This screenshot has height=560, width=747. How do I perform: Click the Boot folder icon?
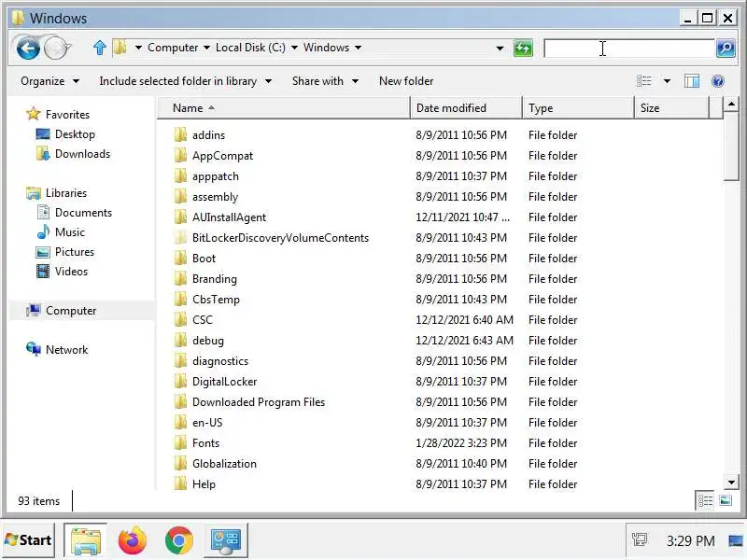click(x=180, y=259)
